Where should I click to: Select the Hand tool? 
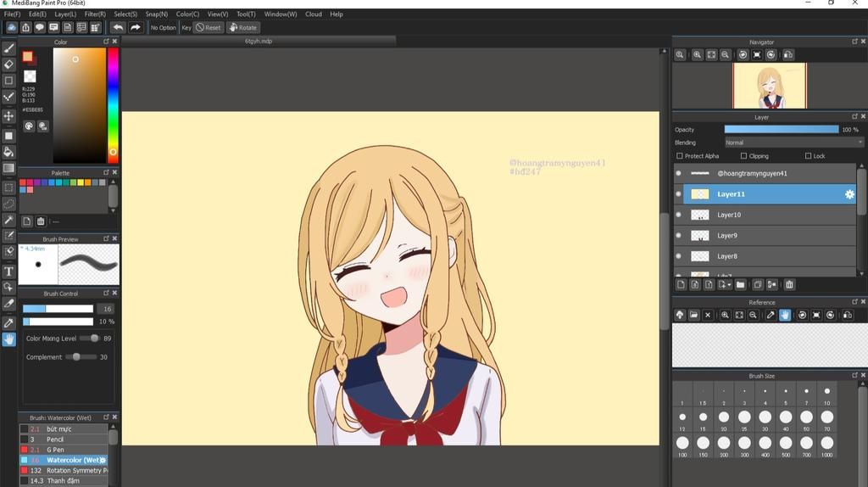tap(8, 339)
